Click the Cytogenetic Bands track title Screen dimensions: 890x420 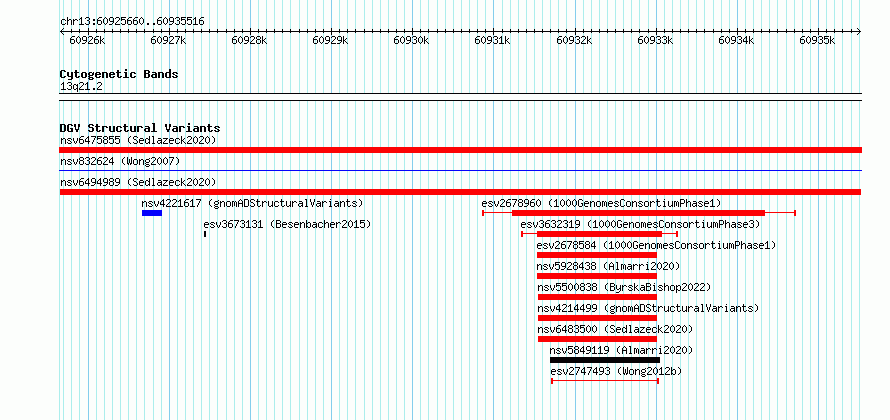tap(119, 74)
